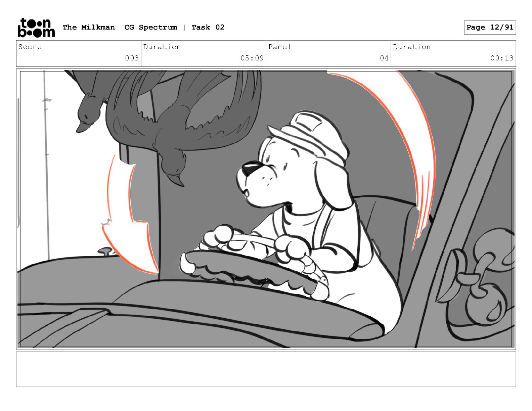Click the 'Page 12/91' box
Screen dimensions: 532x411
tap(490, 28)
